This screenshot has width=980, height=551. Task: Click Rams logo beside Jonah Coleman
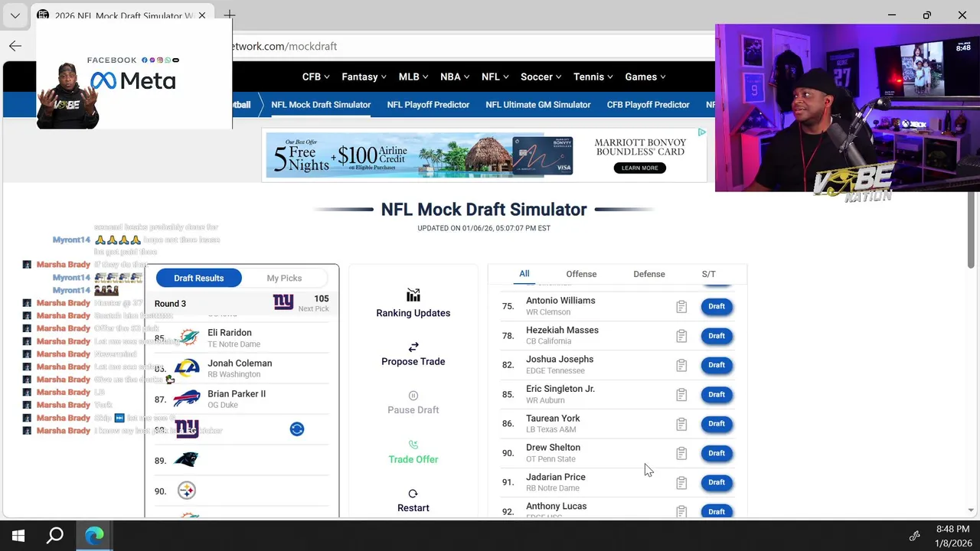188,368
